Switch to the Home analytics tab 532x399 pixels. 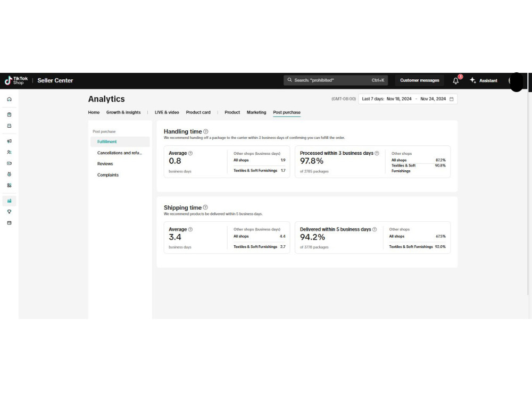pyautogui.click(x=94, y=112)
